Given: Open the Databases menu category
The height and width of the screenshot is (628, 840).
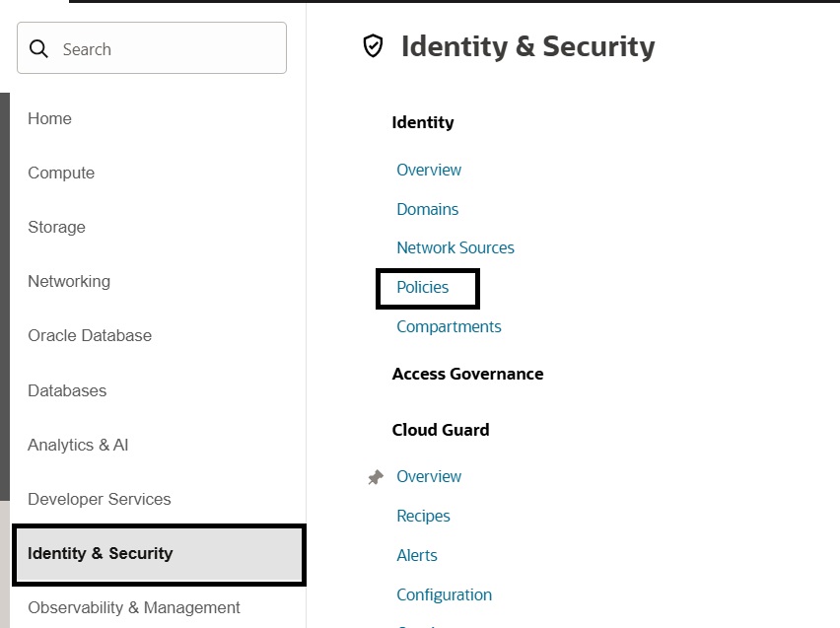Looking at the screenshot, I should 67,390.
